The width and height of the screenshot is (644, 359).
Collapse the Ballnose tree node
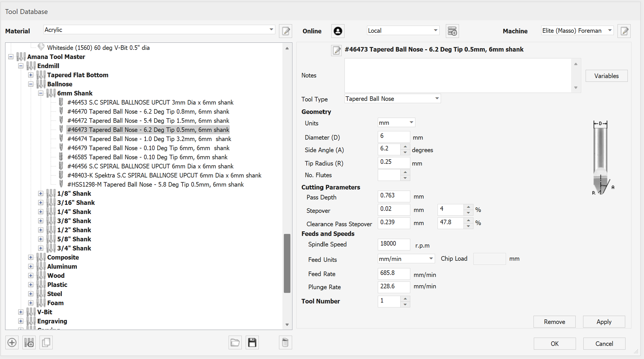(31, 84)
